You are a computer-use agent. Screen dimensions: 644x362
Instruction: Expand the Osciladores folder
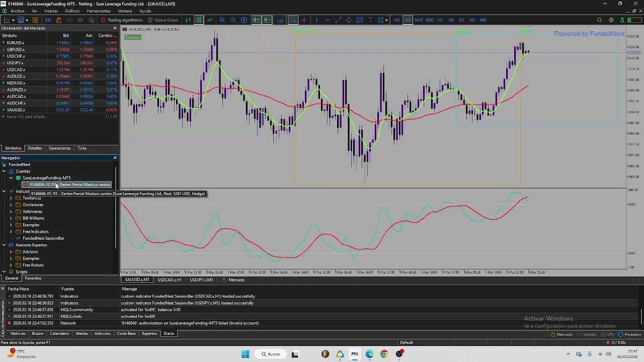pos(11,205)
